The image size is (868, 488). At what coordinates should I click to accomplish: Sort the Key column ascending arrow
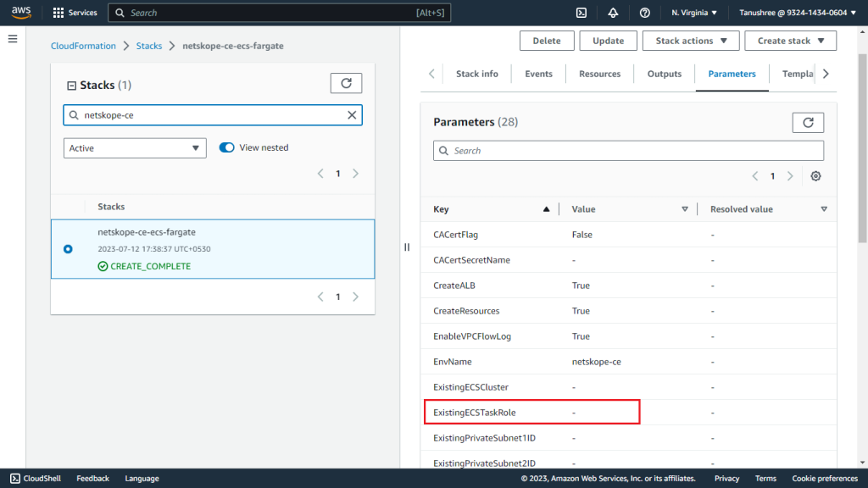(x=546, y=209)
